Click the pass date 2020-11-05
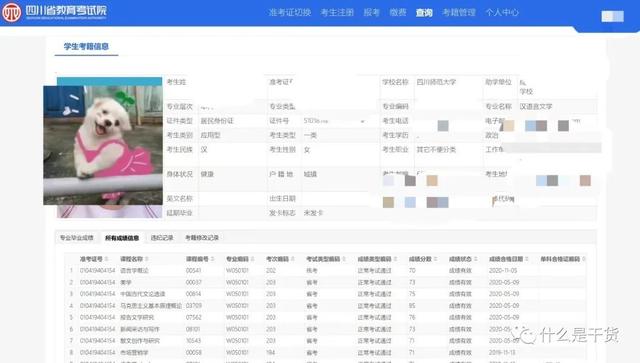 503,271
